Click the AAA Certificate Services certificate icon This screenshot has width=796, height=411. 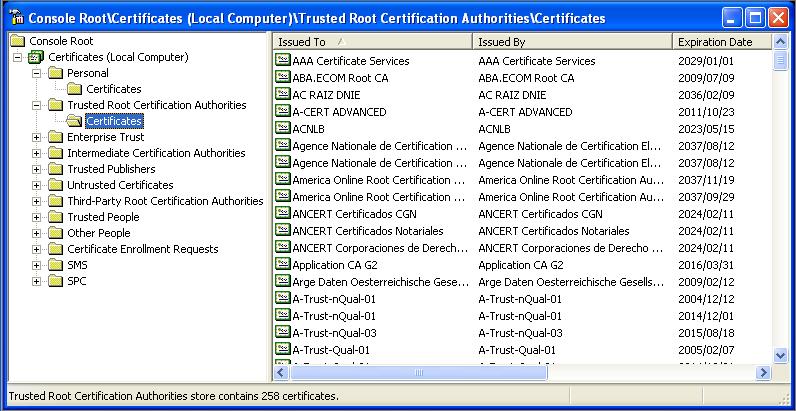282,60
